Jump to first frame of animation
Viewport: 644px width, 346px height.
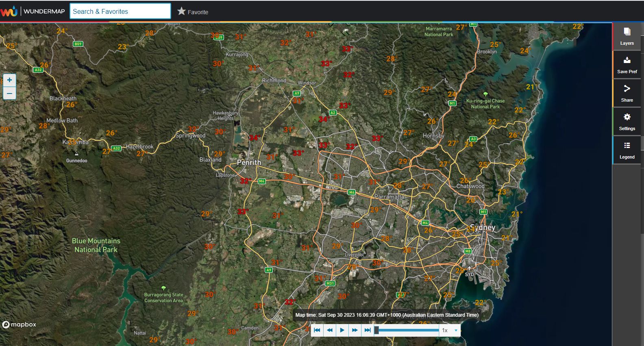317,330
